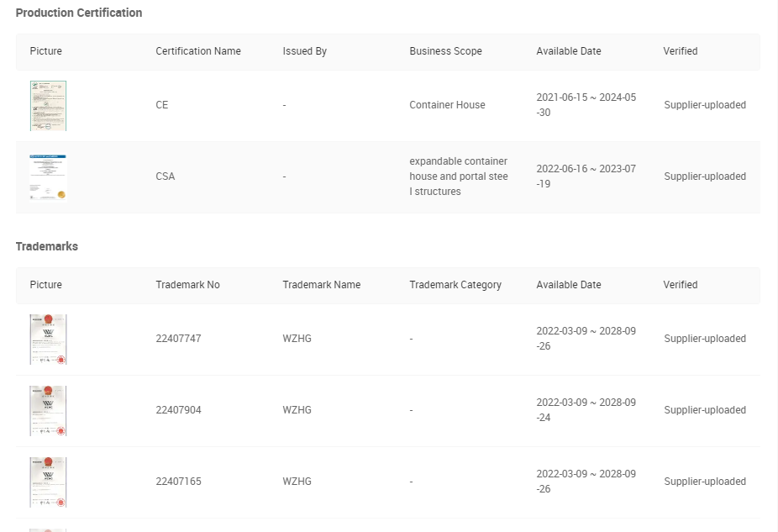View trademark 22407747 certificate picture

click(x=48, y=340)
